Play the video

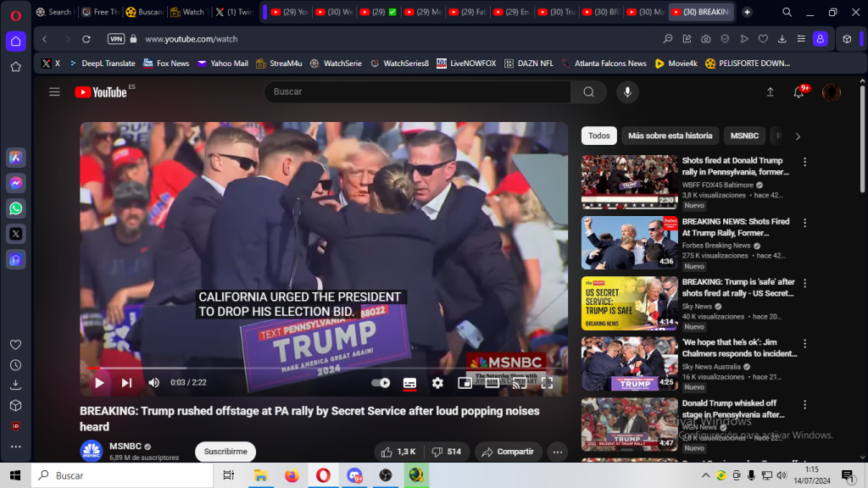[x=99, y=383]
